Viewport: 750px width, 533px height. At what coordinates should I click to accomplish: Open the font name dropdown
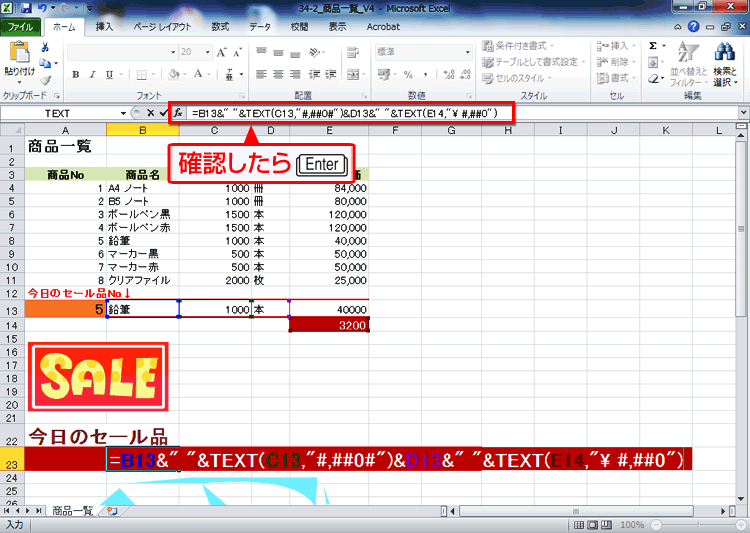click(173, 52)
